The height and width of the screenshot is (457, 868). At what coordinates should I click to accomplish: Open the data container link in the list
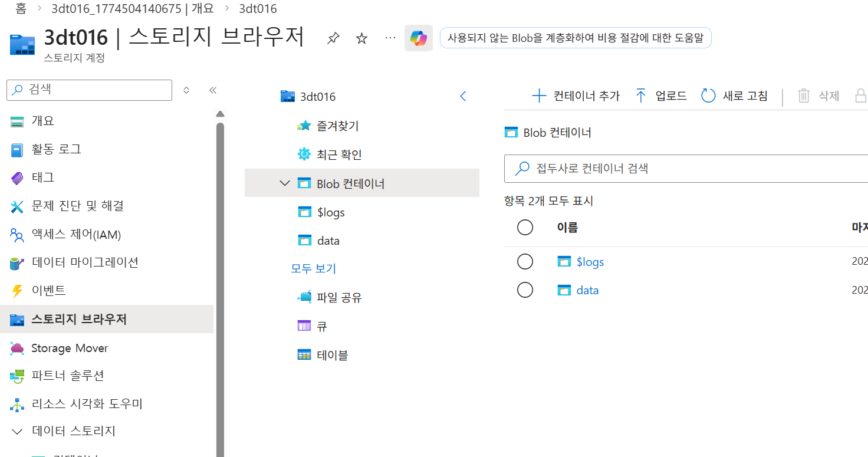tap(588, 290)
